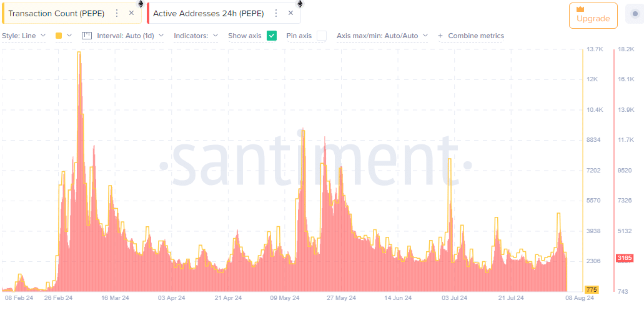Click the 03 Jul 24 date label

point(454,297)
